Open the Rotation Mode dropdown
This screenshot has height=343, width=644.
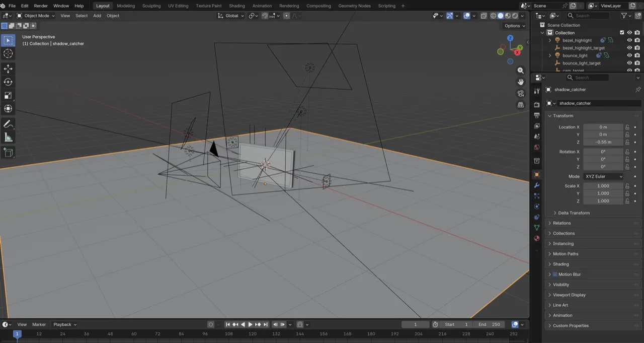click(603, 176)
